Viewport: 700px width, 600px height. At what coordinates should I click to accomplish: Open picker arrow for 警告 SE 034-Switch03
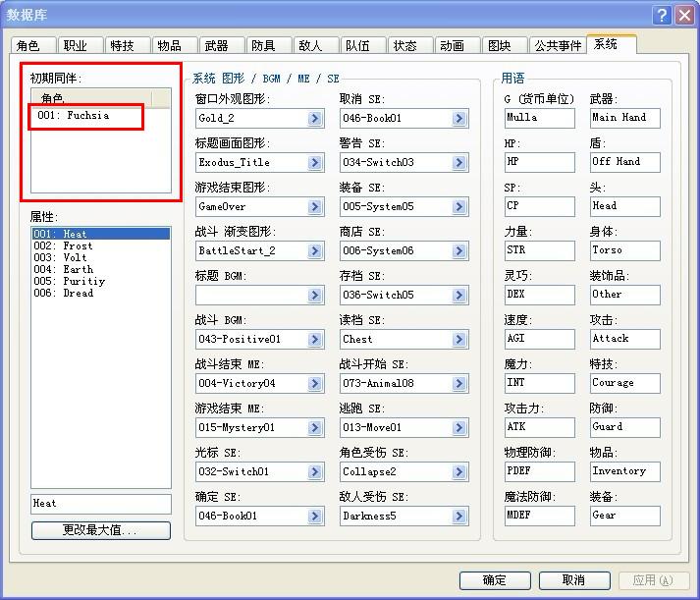tap(459, 162)
